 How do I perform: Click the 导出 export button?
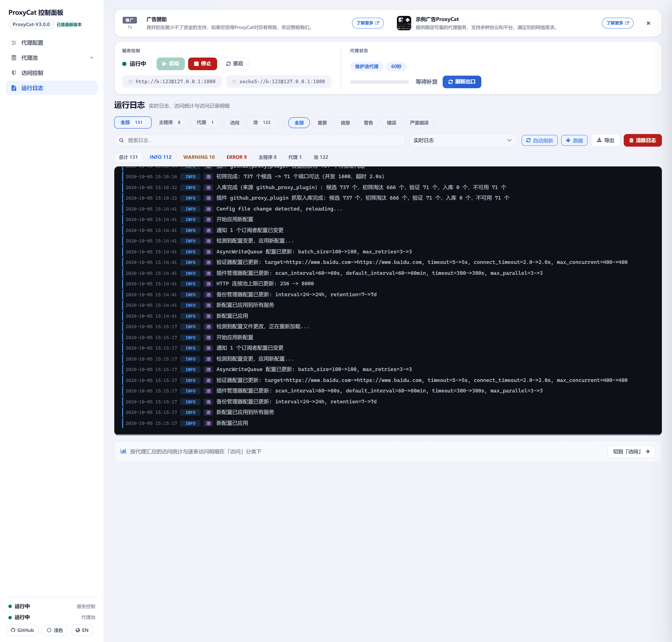coord(605,140)
